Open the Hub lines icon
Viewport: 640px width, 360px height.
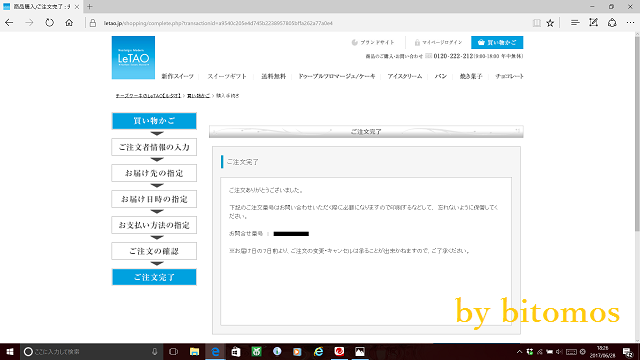[575, 23]
